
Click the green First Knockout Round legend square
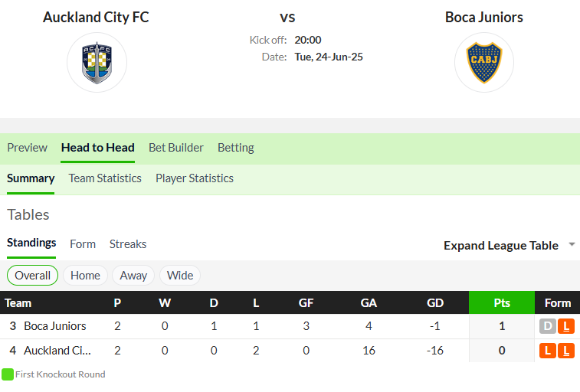8,374
